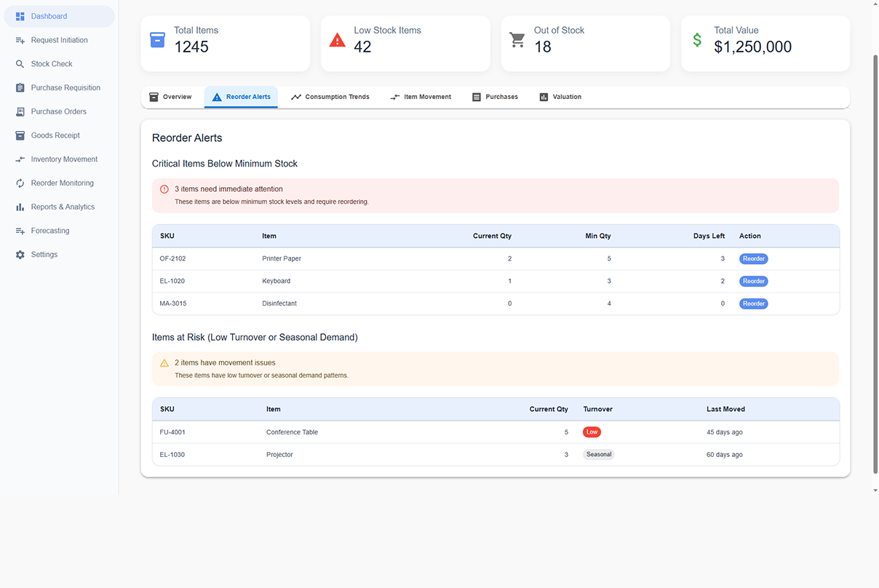Open the Item Movement tab
The width and height of the screenshot is (879, 588).
pos(421,97)
